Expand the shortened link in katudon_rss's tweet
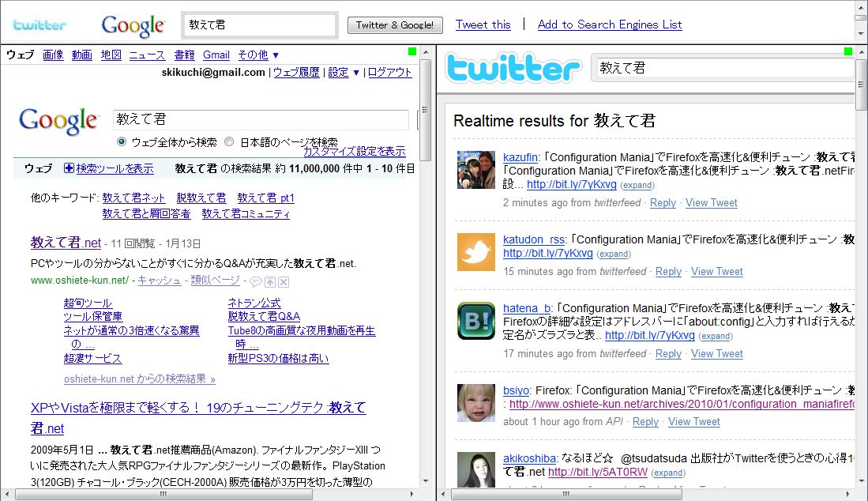Viewport: 868px width, 501px height. coord(614,254)
